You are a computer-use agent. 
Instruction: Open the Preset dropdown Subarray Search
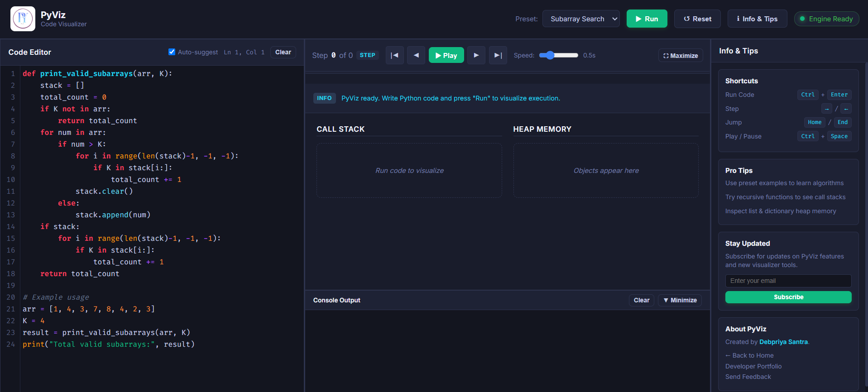click(581, 19)
